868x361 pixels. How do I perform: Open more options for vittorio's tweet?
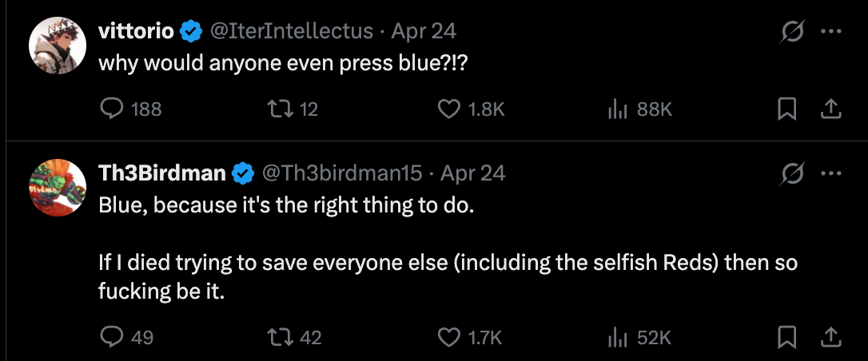(x=831, y=32)
